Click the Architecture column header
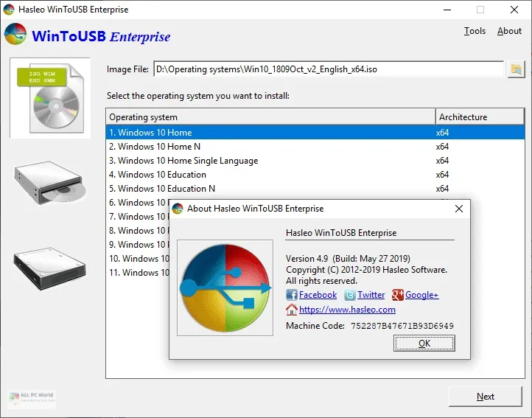The height and width of the screenshot is (418, 532). (480, 117)
